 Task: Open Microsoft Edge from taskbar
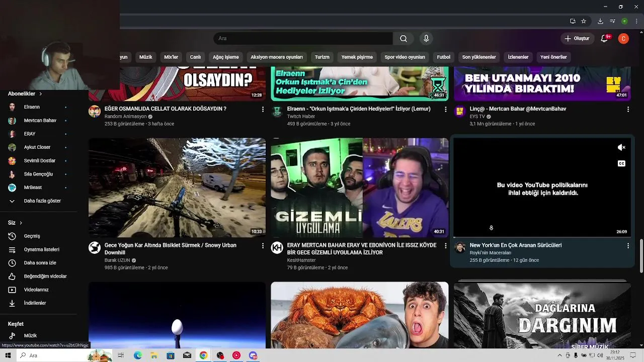click(x=137, y=355)
